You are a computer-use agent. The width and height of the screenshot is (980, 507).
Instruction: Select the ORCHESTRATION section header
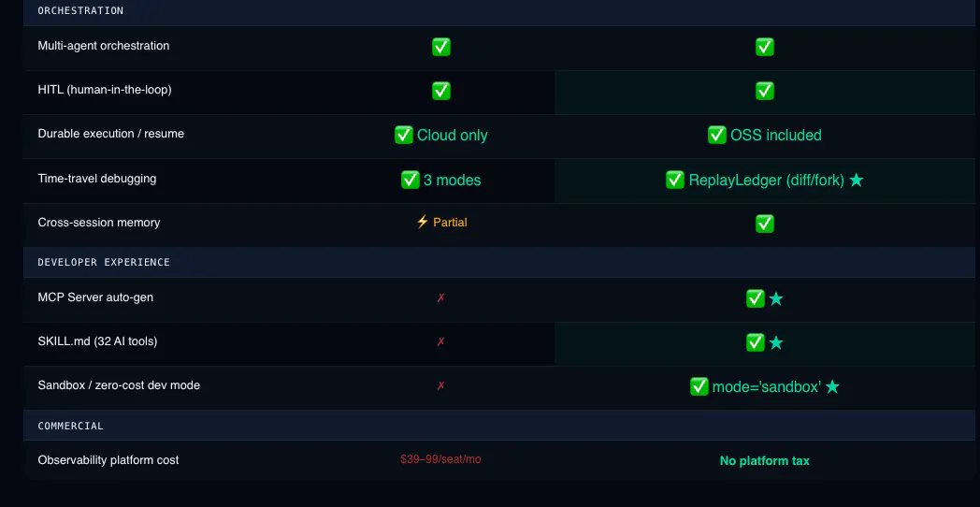pos(498,11)
